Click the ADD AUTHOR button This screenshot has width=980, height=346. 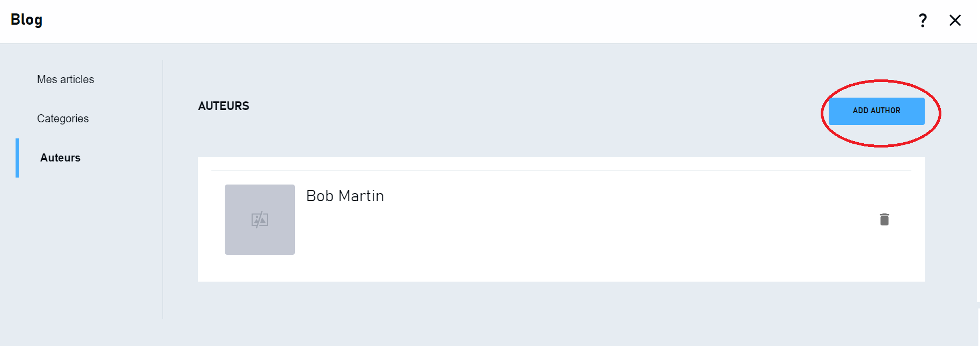click(x=876, y=111)
